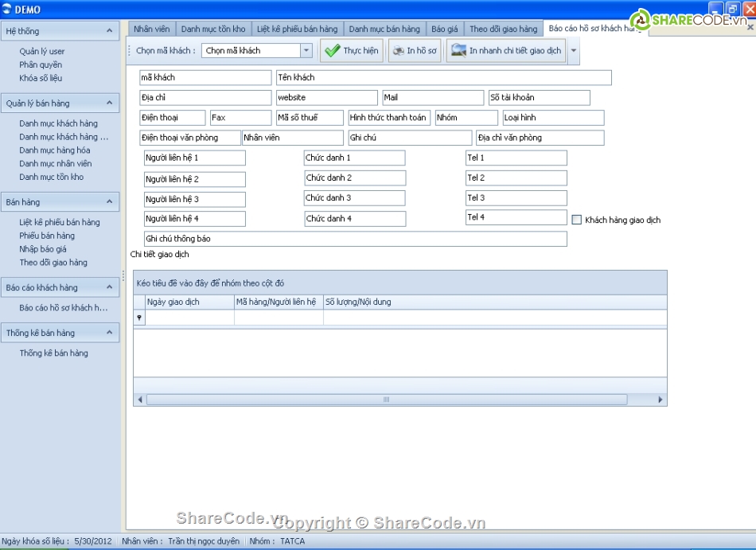The width and height of the screenshot is (756, 550).
Task: Open Theo dõi giao hàng sidebar link
Action: pos(53,263)
